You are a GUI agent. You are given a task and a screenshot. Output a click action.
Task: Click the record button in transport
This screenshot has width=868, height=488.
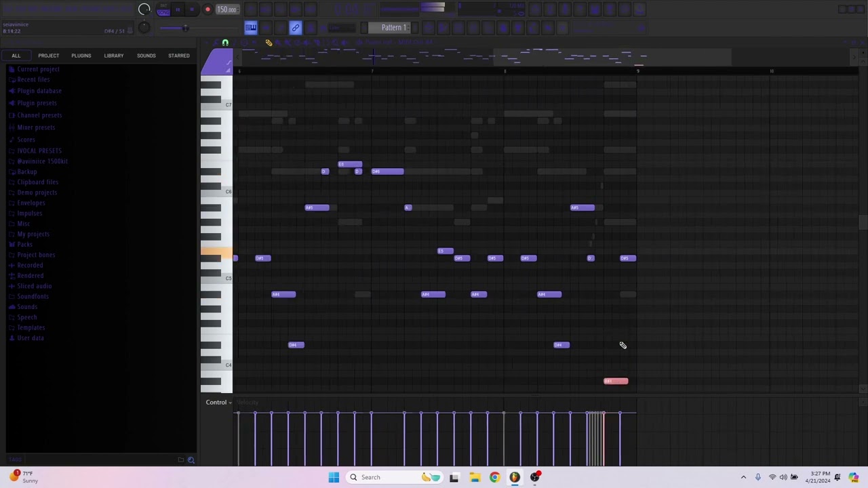pos(208,9)
